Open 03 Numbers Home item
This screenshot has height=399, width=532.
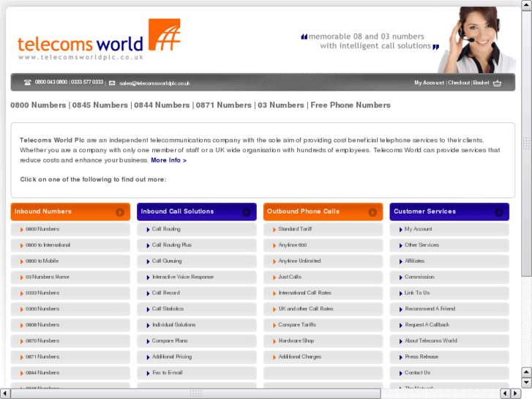tap(70, 277)
